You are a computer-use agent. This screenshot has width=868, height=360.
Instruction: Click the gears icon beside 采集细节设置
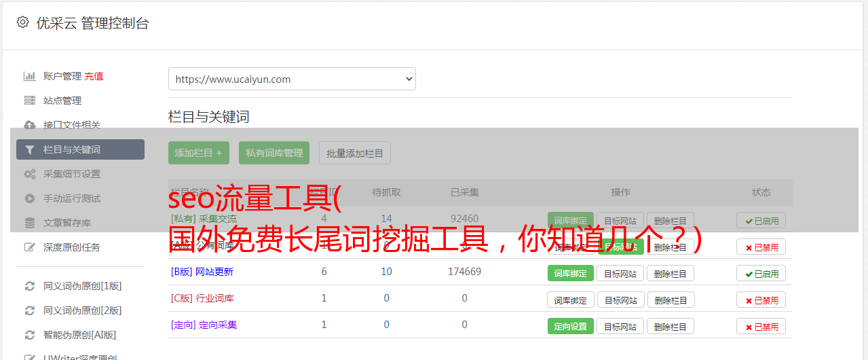(29, 174)
